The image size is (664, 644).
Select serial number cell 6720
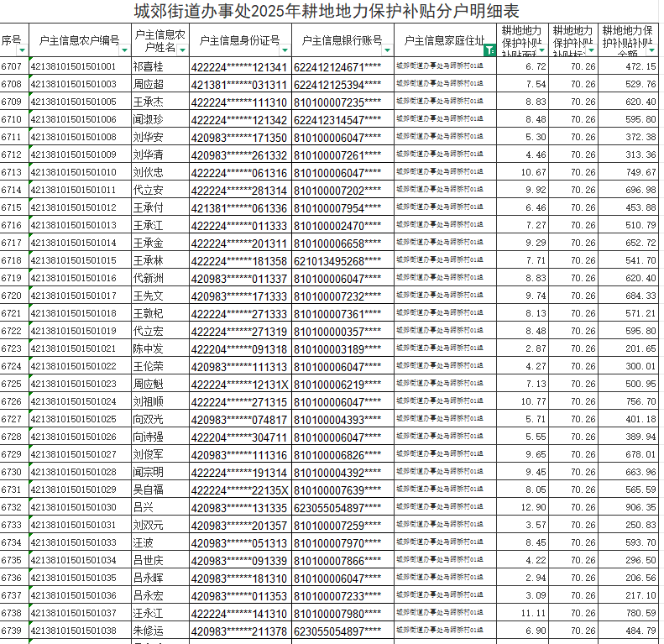[x=14, y=296]
